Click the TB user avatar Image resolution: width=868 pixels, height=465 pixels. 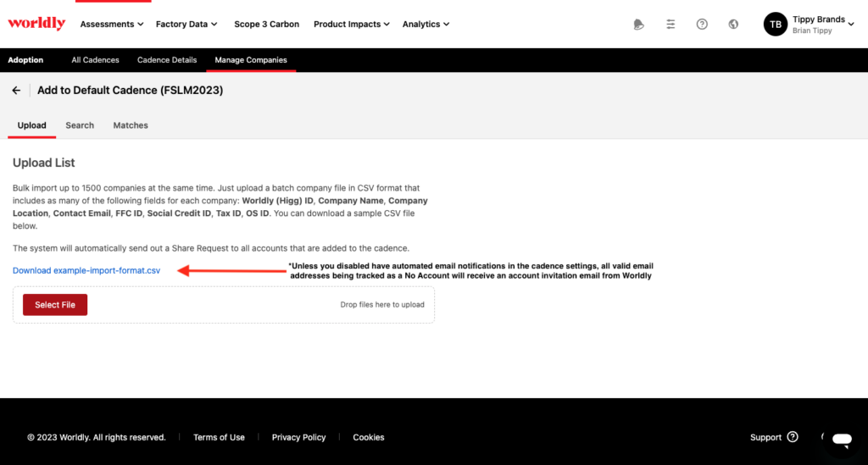tap(775, 25)
